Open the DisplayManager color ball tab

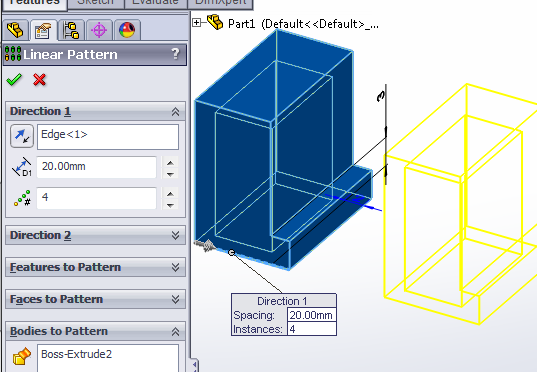(127, 30)
